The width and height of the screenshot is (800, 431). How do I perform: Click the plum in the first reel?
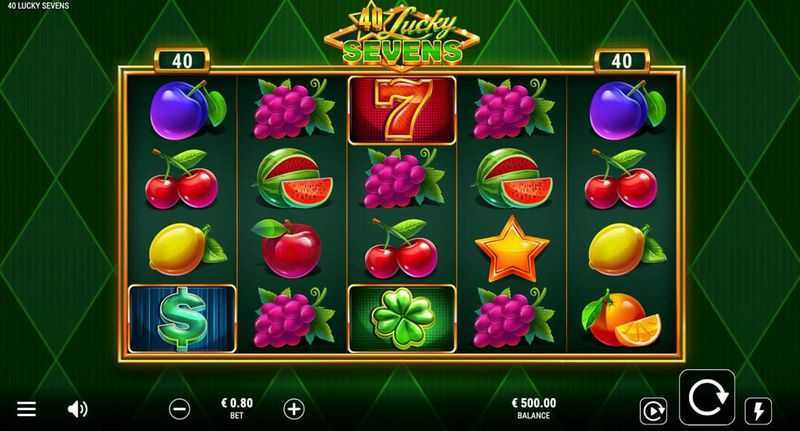tap(187, 110)
